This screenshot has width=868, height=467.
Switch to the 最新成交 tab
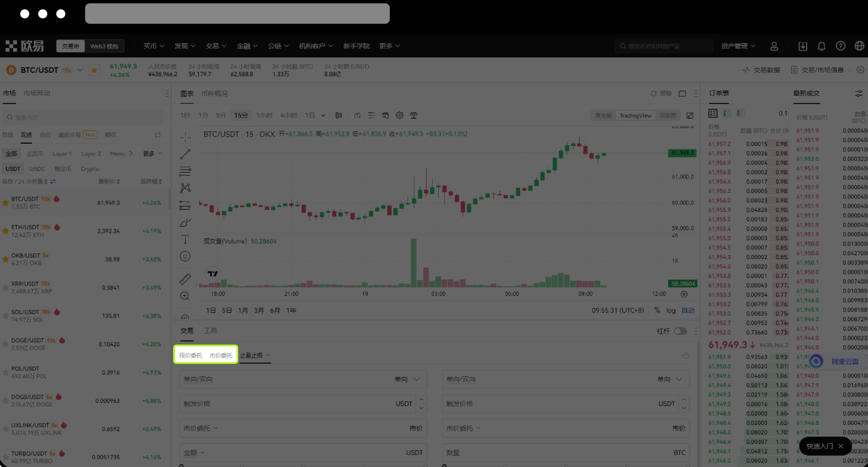pyautogui.click(x=806, y=93)
